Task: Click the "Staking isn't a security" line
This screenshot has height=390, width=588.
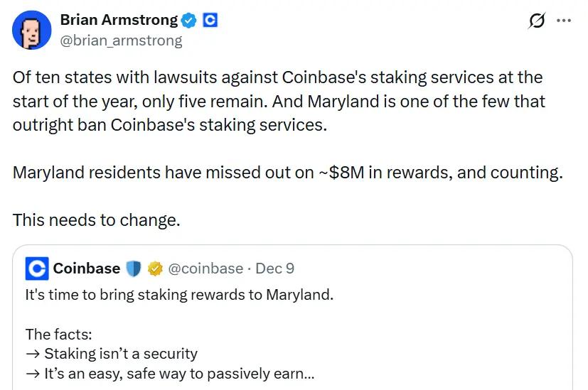Action: click(112, 353)
